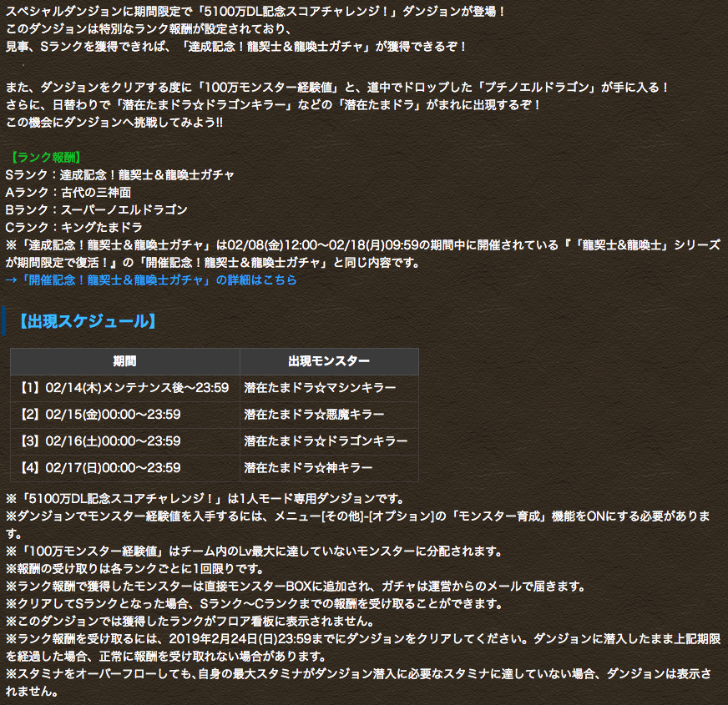Click the line starting さらに、日替わりで
Screen dimensions: 728x705
point(273,104)
